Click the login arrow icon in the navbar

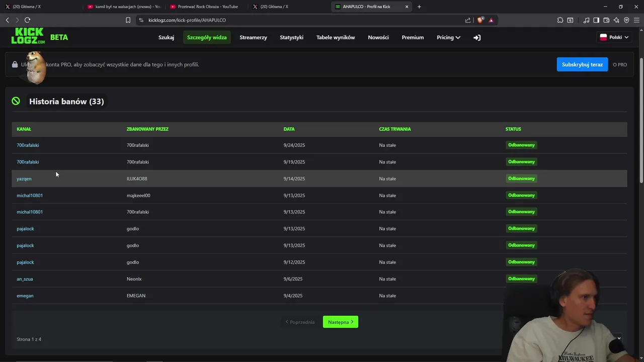tap(477, 37)
